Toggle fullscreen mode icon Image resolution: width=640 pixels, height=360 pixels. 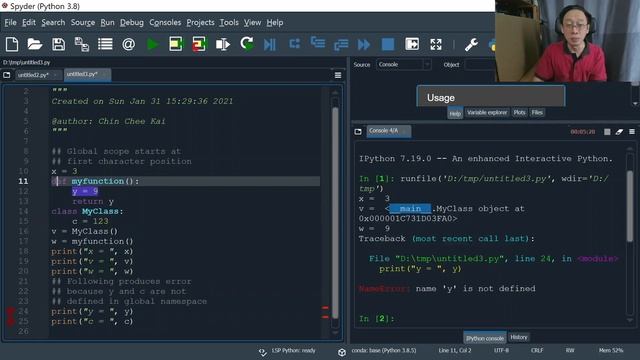[436, 44]
